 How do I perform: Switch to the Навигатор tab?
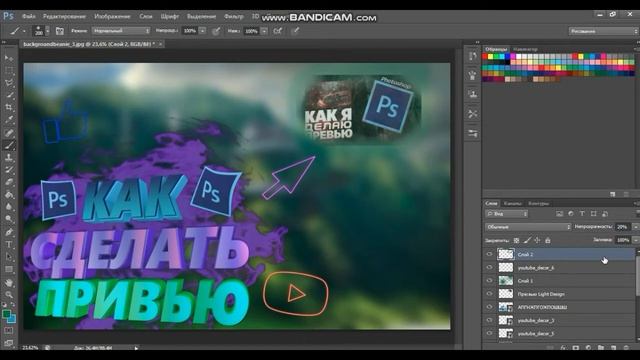coord(525,49)
